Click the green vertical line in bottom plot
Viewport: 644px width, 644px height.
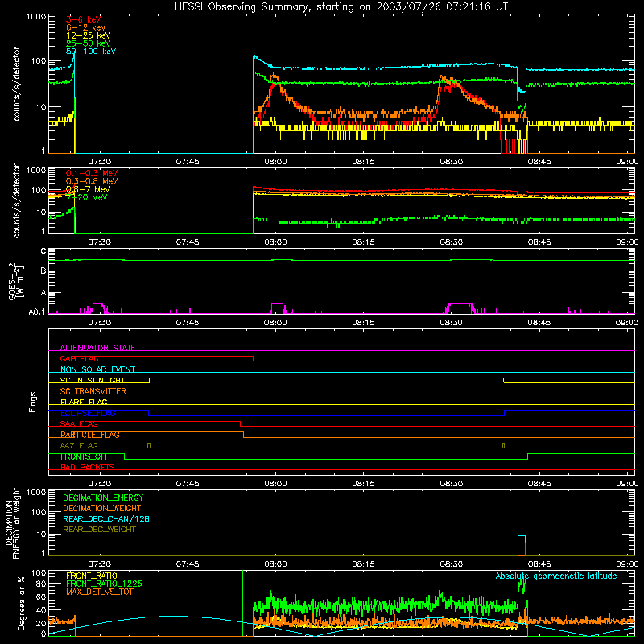click(x=243, y=603)
